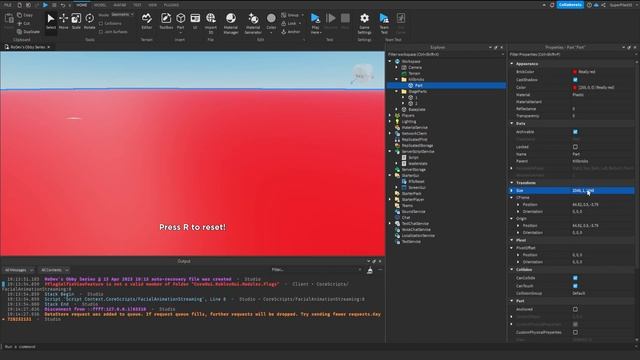Toggle the Archivable checkbox
640x360 pixels.
click(575, 132)
